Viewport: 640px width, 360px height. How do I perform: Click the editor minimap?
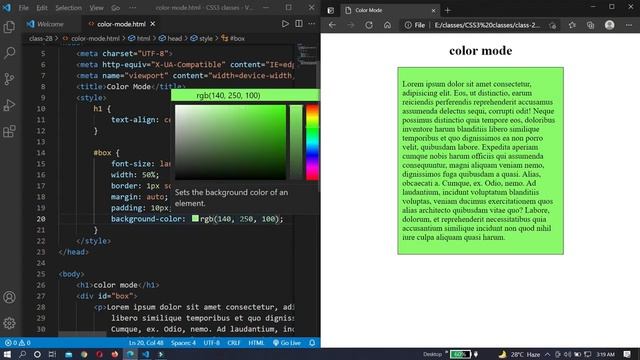point(307,54)
